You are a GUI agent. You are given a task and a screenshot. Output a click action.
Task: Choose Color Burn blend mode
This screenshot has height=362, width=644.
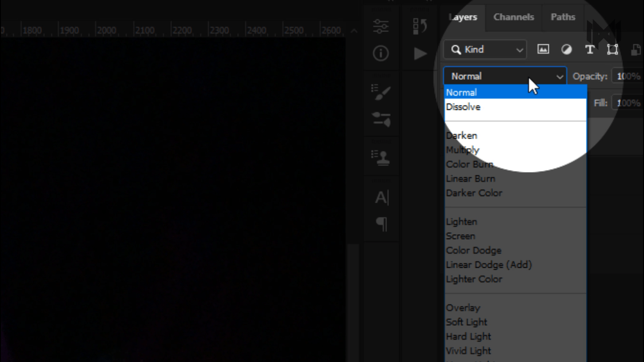pos(515,165)
